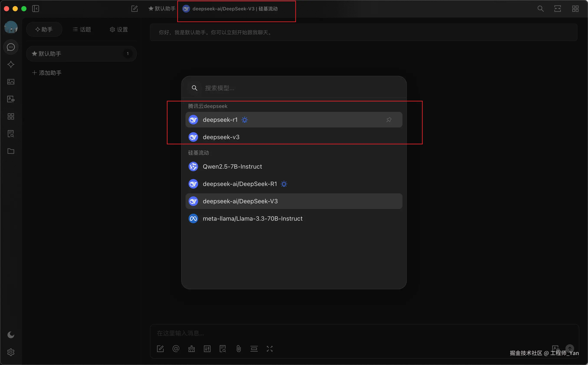Switch to the 设置 tab
Viewport: 588px width, 365px height.
point(119,29)
